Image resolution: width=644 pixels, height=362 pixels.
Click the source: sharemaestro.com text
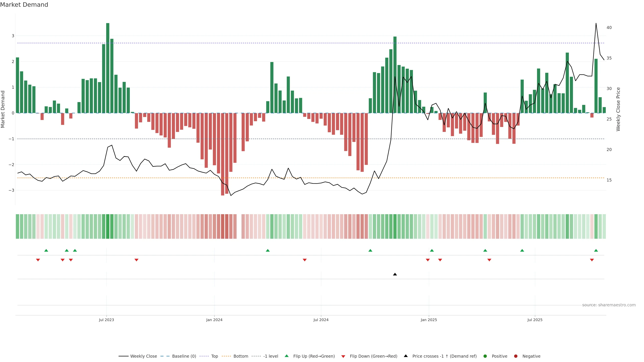pos(609,305)
